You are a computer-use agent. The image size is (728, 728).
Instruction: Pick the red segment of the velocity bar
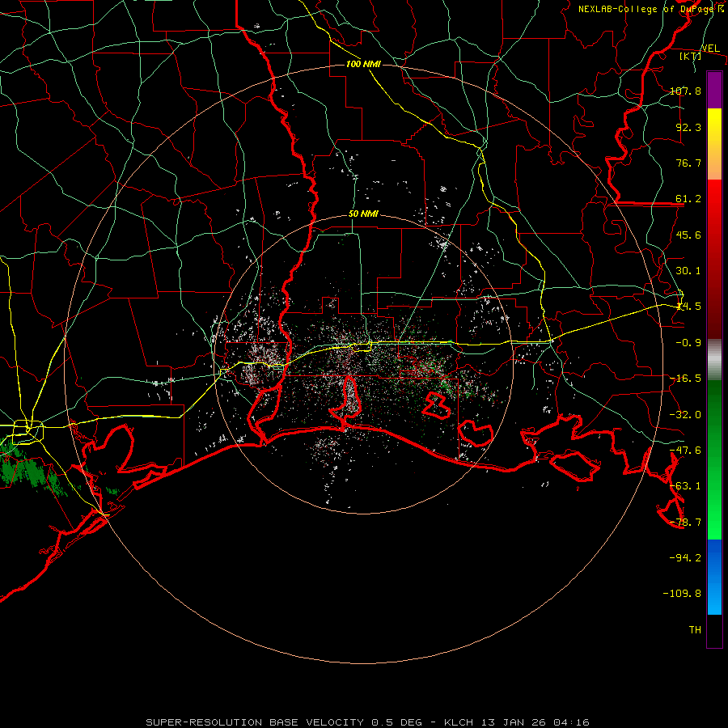(714, 259)
